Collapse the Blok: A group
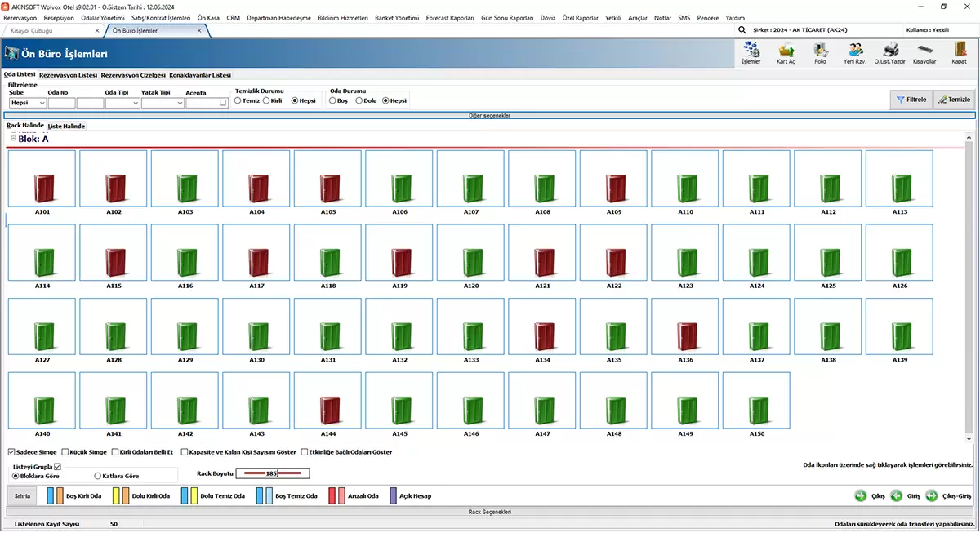This screenshot has width=980, height=533. [13, 139]
